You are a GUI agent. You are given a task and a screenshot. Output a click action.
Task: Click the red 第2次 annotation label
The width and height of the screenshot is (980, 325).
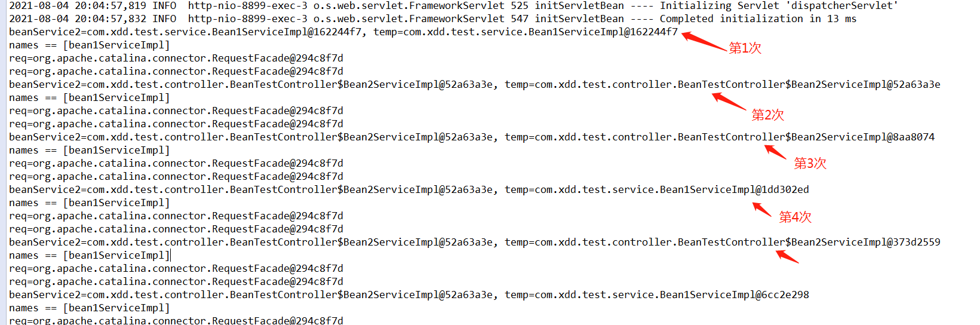768,115
